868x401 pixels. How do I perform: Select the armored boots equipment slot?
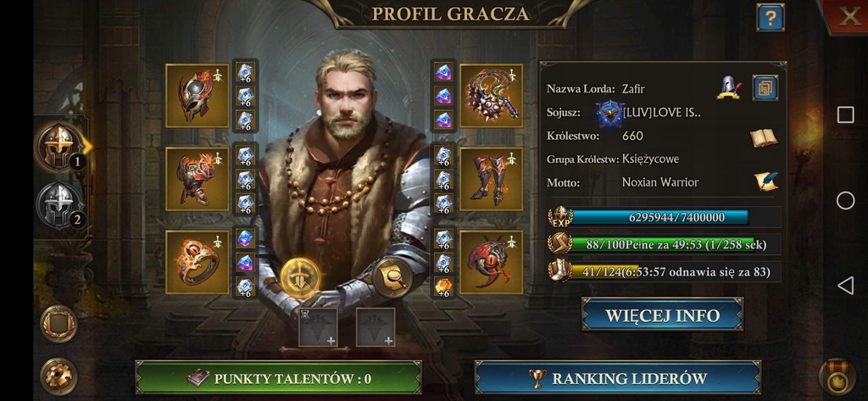[491, 178]
